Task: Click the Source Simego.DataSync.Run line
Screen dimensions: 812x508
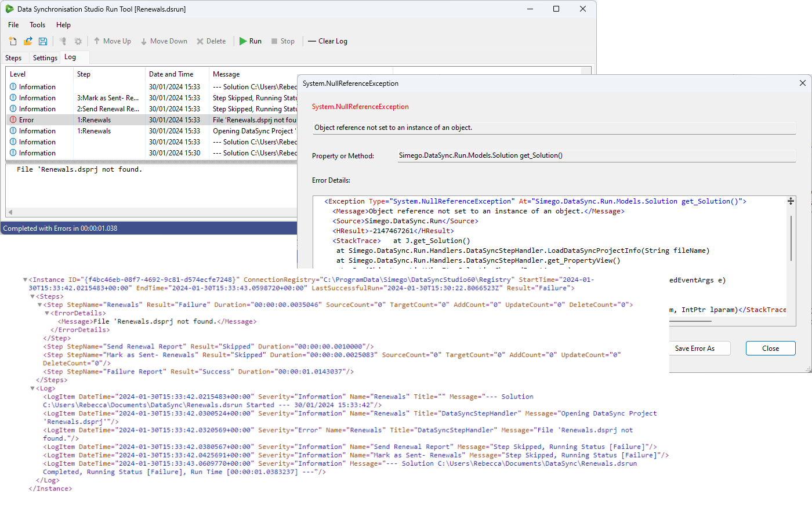Action: [x=405, y=221]
